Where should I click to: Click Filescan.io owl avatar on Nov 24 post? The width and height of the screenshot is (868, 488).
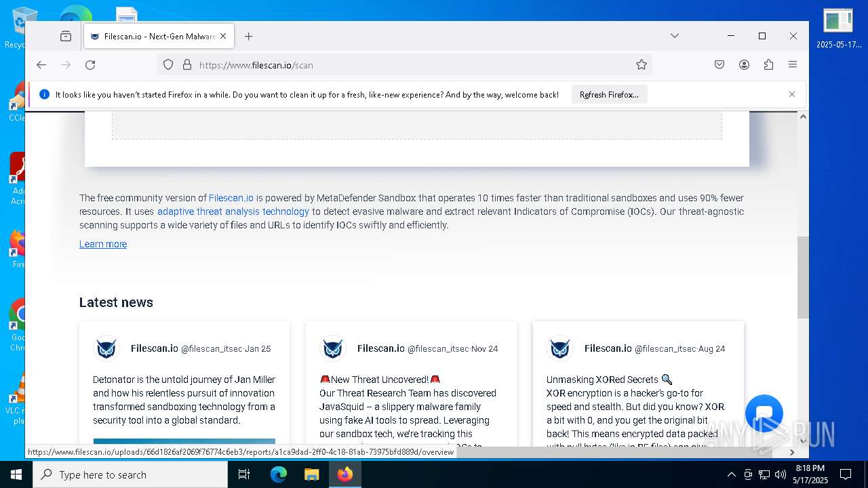(333, 349)
